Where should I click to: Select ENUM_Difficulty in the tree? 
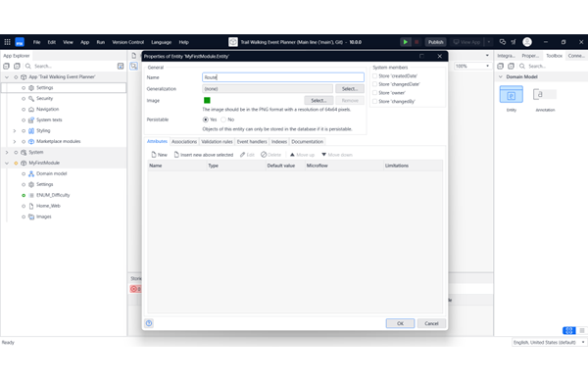(53, 195)
